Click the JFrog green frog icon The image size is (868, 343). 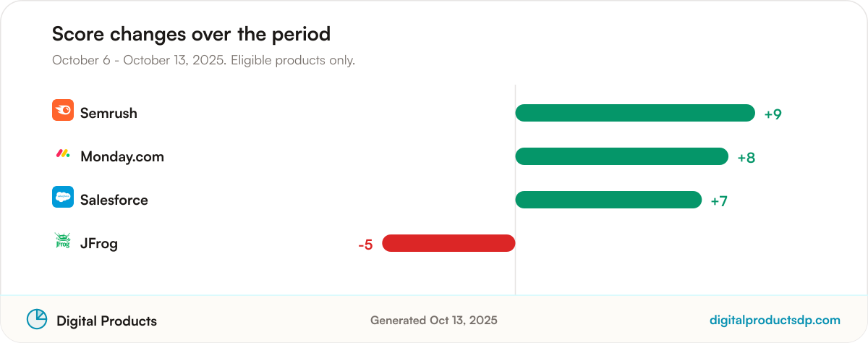tap(63, 240)
